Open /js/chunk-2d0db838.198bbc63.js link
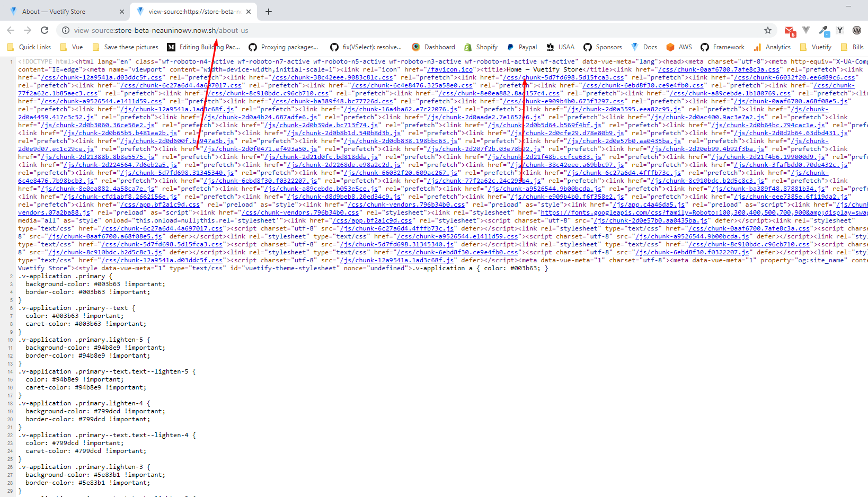 click(401, 141)
